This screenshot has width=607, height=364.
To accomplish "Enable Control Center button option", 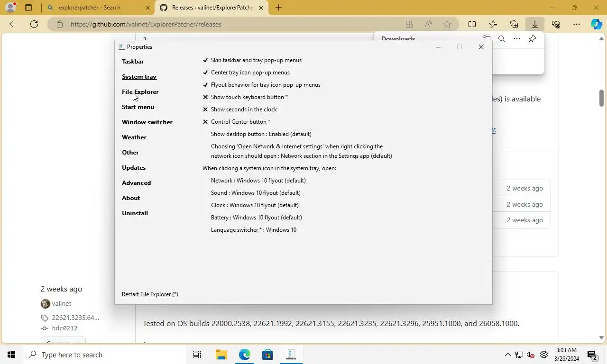I will point(236,122).
